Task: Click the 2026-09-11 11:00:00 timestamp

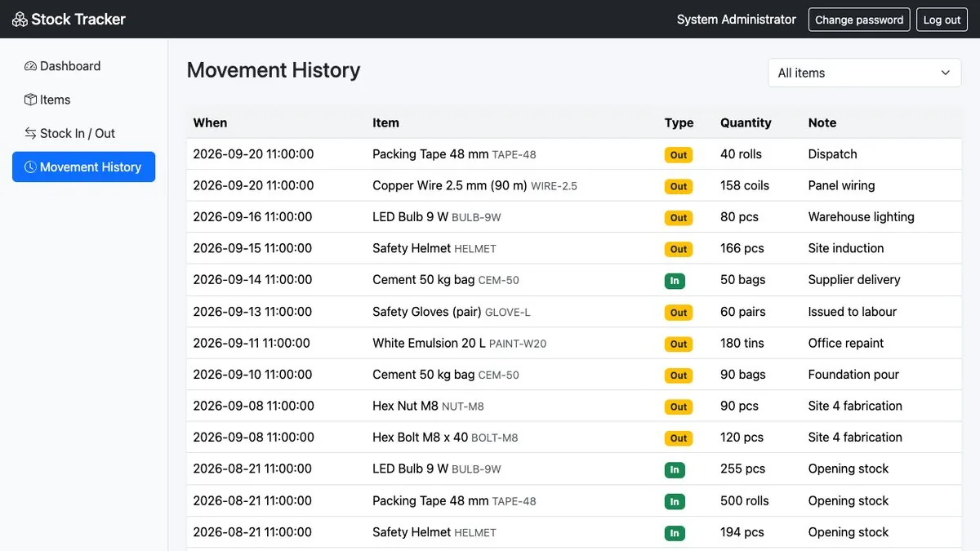Action: point(252,343)
